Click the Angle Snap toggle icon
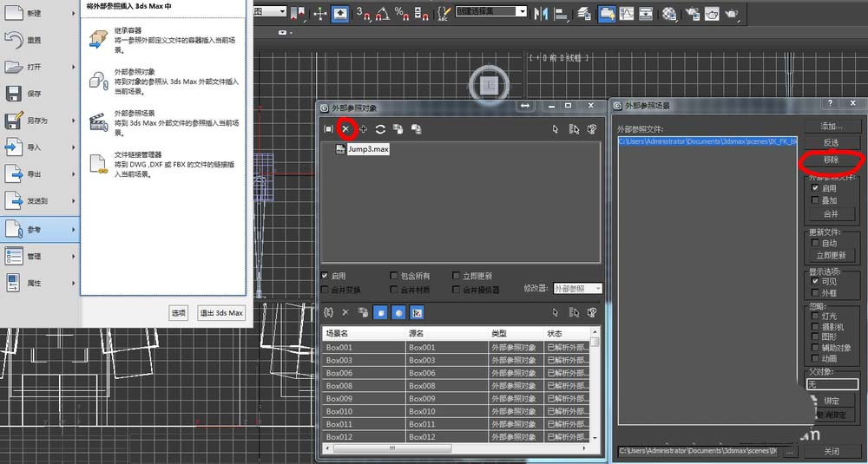Screen dimensions: 868x464 pos(383,13)
